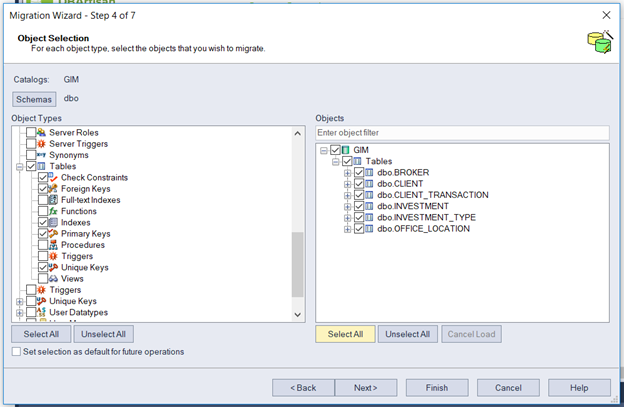
Task: Uncheck the Foreign Keys checkbox
Action: click(x=43, y=189)
